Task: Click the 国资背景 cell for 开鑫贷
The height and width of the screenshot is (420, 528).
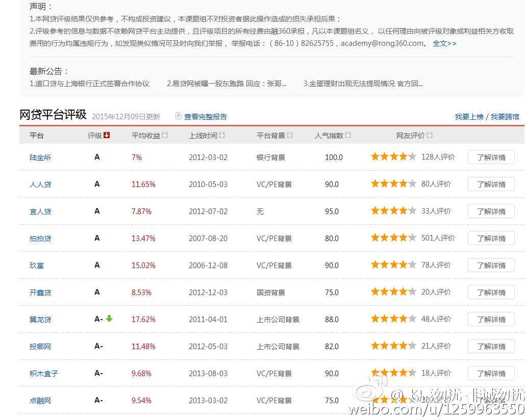Action: coord(271,293)
